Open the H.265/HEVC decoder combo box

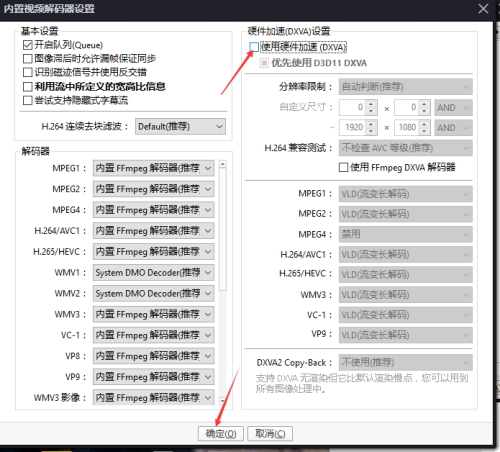point(153,251)
